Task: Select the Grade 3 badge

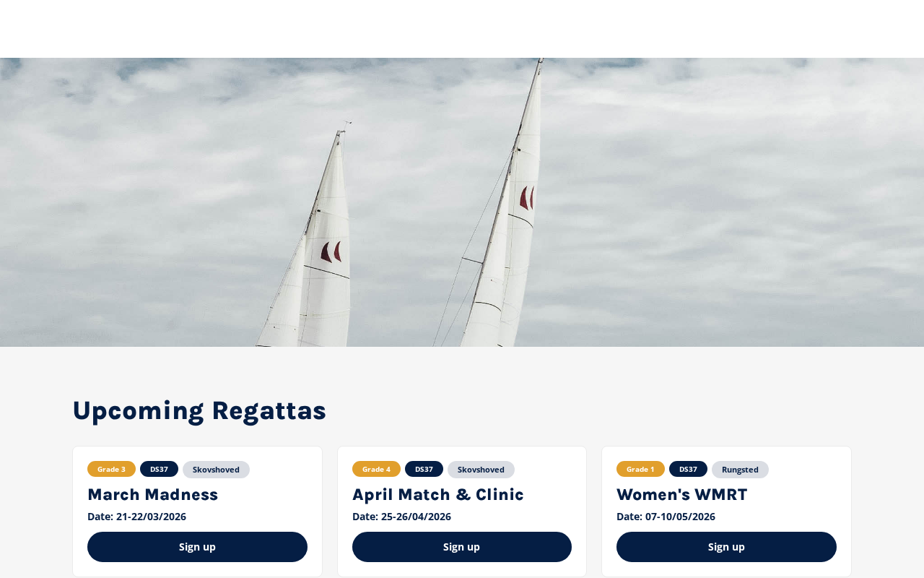Action: (111, 469)
